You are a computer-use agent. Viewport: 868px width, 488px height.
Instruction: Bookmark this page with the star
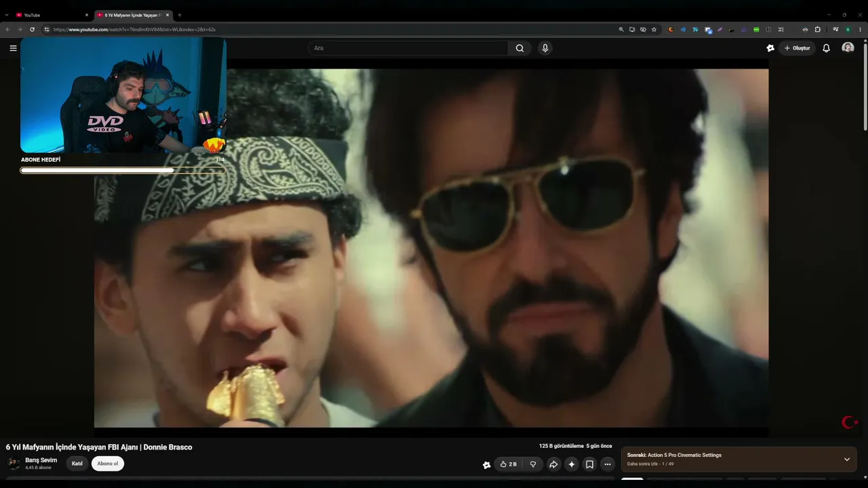tap(654, 29)
